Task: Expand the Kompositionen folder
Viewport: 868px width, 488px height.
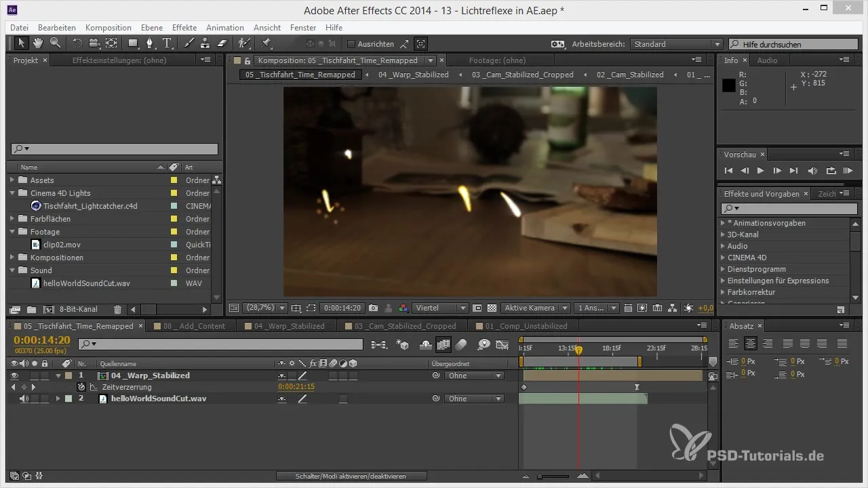Action: pos(12,258)
